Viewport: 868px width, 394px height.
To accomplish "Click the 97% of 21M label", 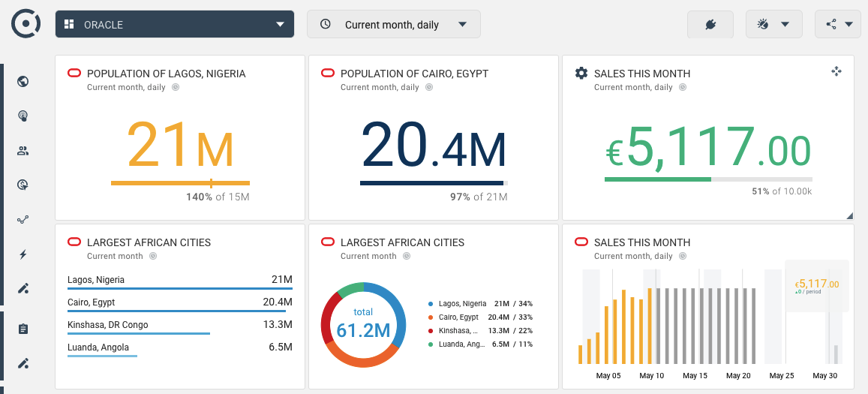I will pos(479,197).
